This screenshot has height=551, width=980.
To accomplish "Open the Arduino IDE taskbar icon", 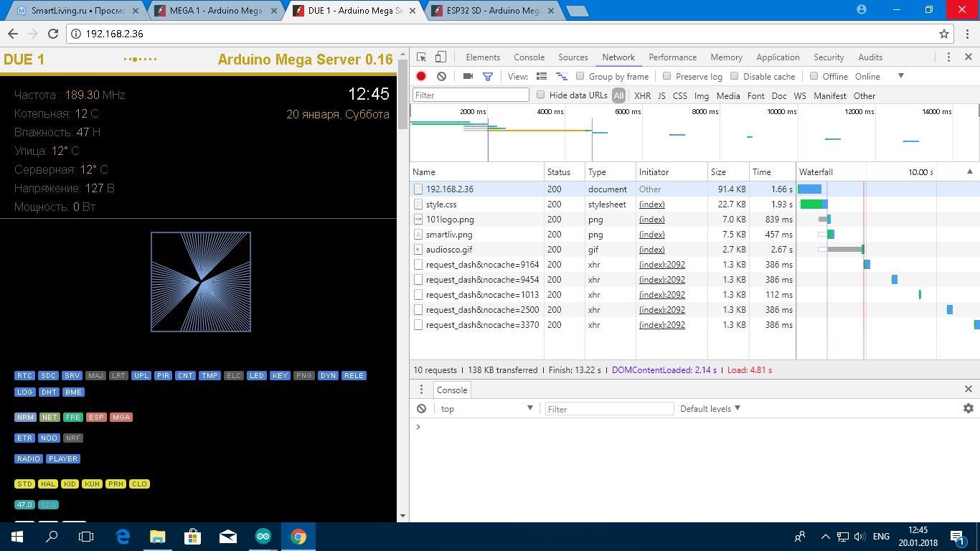I will (x=263, y=537).
